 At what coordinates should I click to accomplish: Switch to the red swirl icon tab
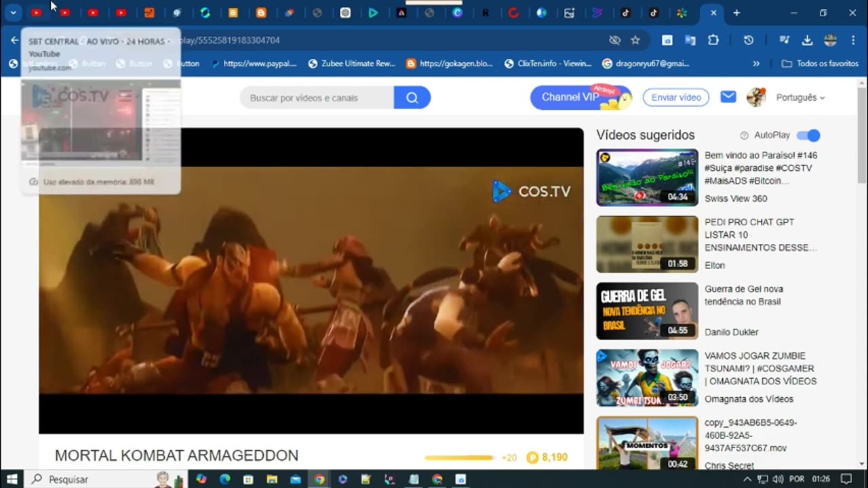[513, 12]
